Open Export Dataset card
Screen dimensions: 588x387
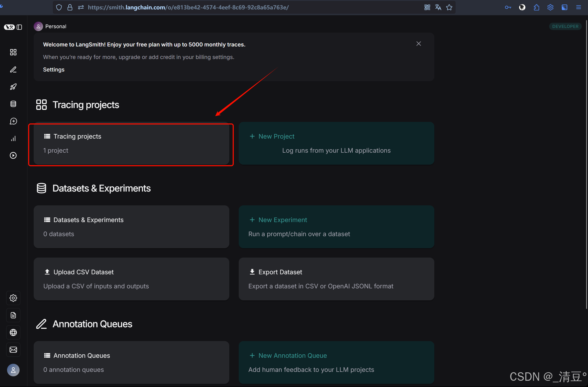(337, 279)
